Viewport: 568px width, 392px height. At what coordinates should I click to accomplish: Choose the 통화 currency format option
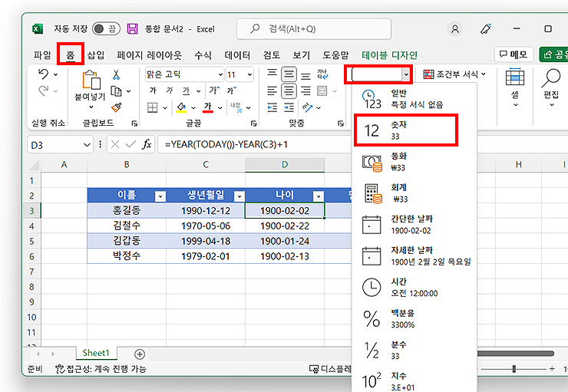414,162
